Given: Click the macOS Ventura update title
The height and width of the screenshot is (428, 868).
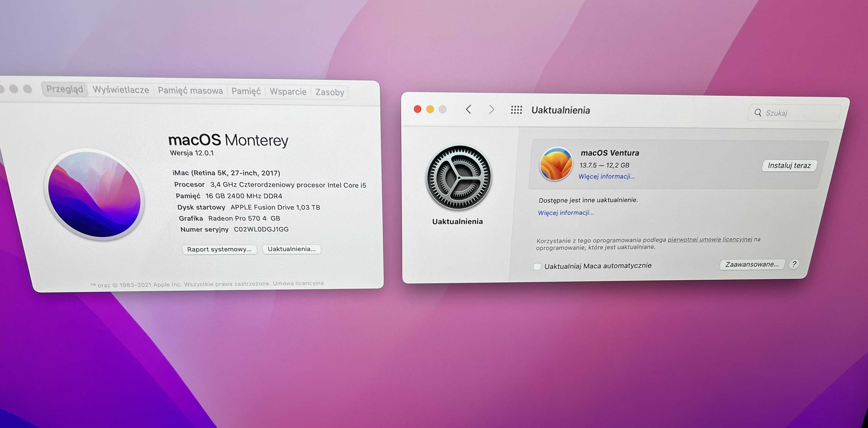Looking at the screenshot, I should point(610,153).
